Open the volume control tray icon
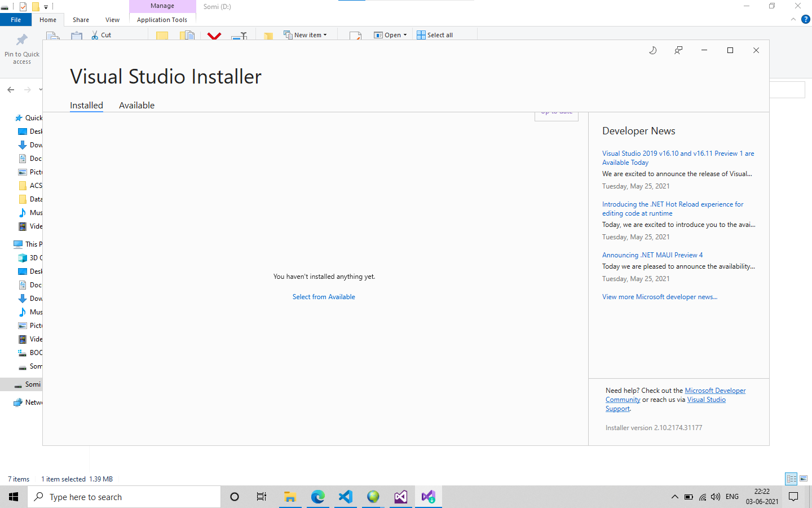 (716, 497)
